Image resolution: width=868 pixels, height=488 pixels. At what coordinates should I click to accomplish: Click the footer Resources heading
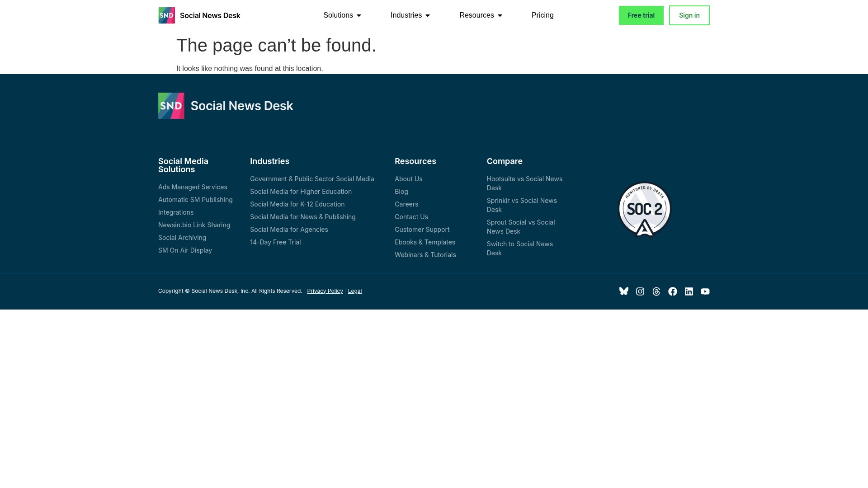coord(415,161)
